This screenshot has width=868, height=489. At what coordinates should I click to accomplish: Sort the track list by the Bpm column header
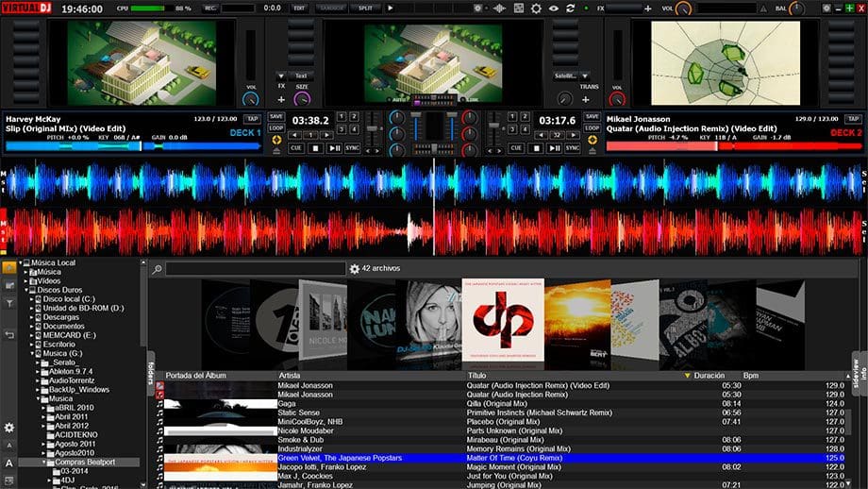click(x=751, y=376)
